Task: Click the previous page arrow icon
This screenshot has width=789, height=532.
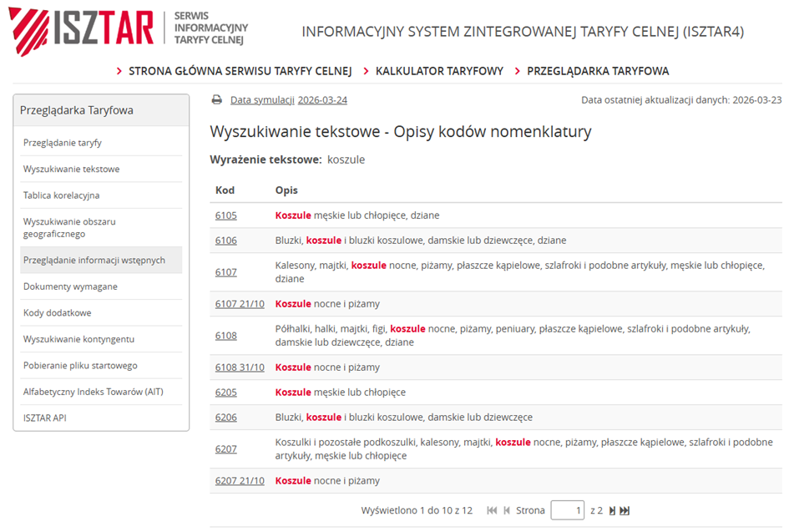Action: (x=506, y=510)
